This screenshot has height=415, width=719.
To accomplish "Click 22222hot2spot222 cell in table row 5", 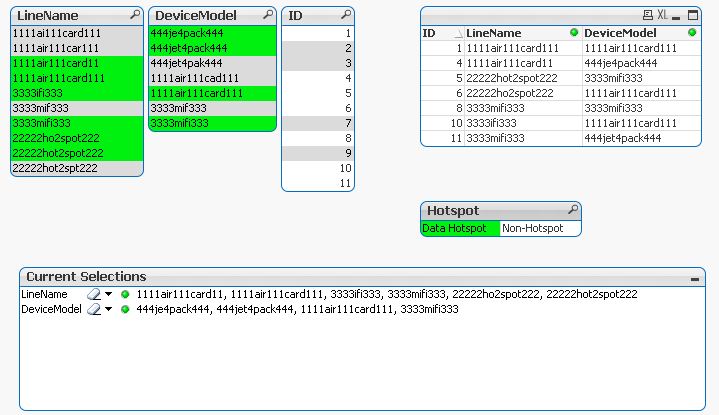I will click(x=523, y=78).
